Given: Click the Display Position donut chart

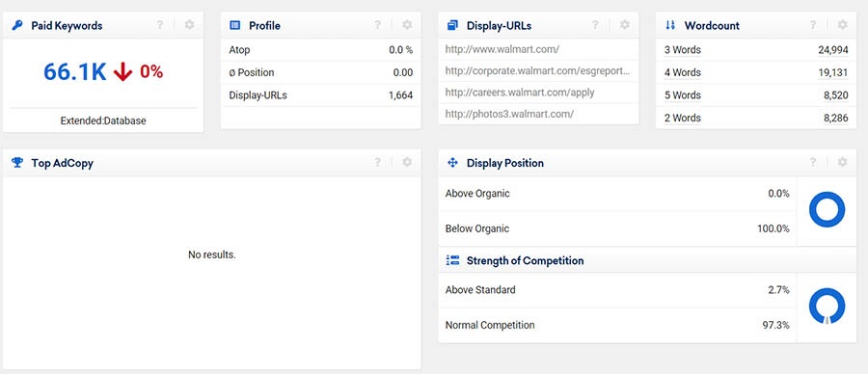Looking at the screenshot, I should (x=827, y=210).
